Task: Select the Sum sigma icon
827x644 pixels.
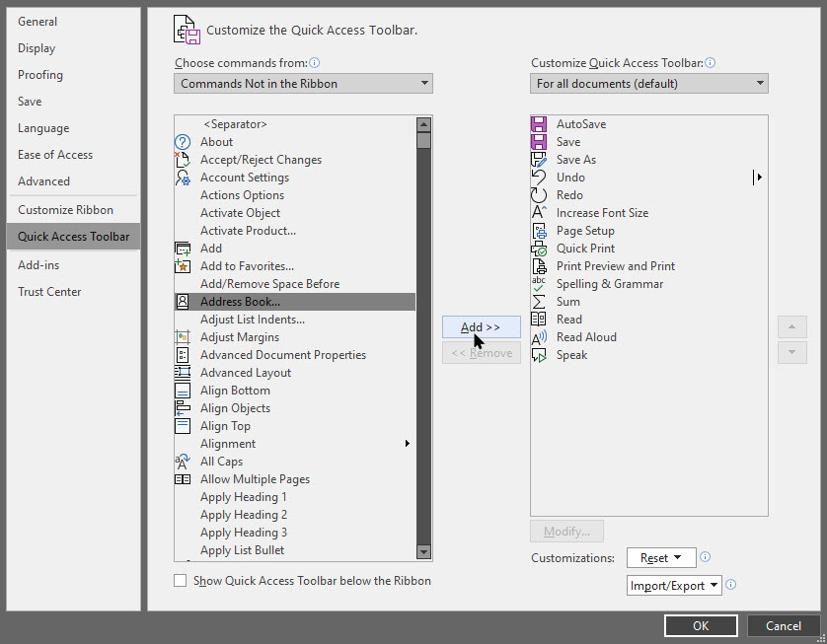Action: pyautogui.click(x=539, y=302)
